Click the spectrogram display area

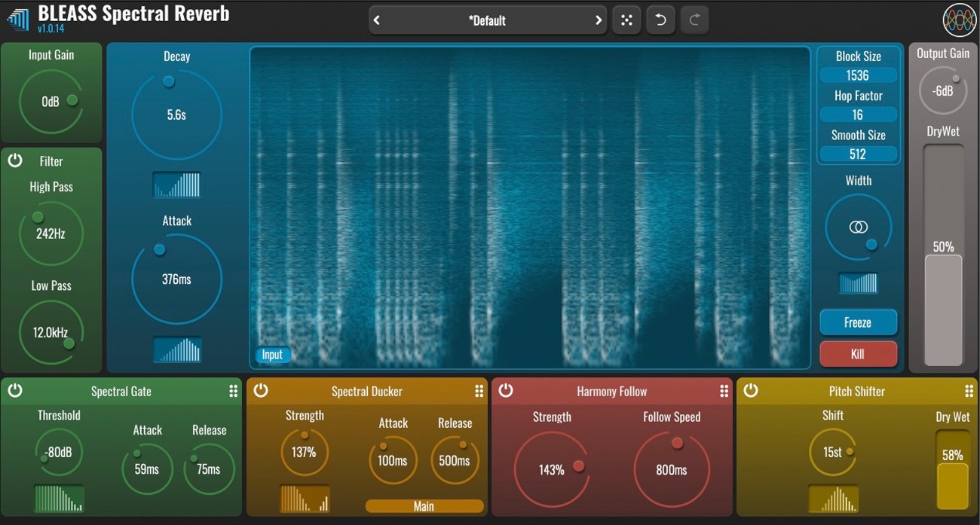(x=530, y=208)
